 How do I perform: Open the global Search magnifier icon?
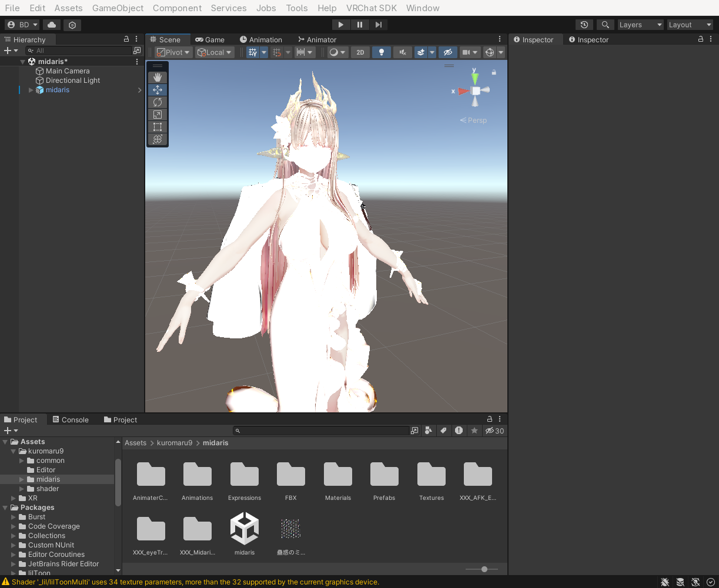[605, 25]
